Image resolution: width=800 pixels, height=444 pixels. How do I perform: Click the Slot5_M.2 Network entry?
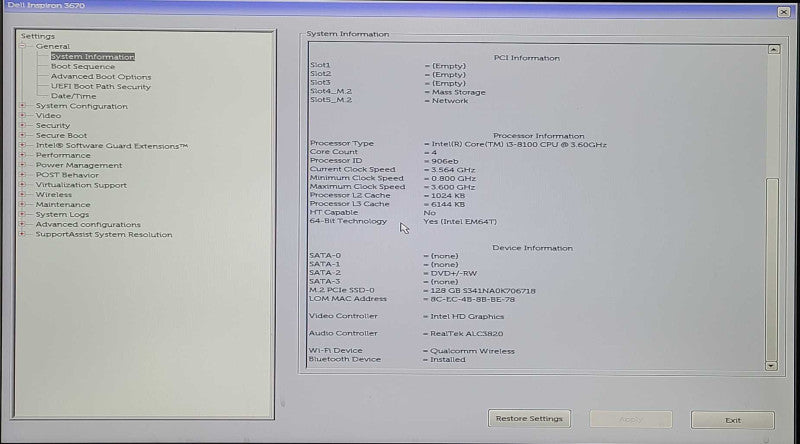(450, 101)
